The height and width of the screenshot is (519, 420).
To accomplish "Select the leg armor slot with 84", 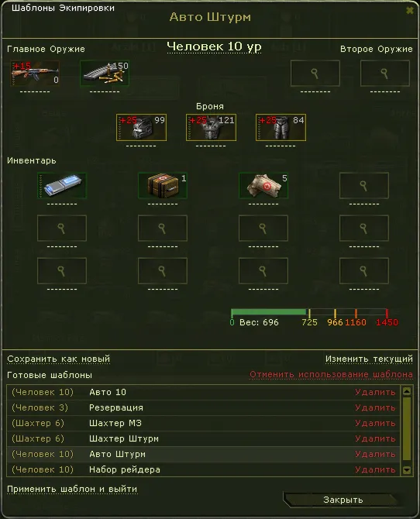I will [x=281, y=128].
